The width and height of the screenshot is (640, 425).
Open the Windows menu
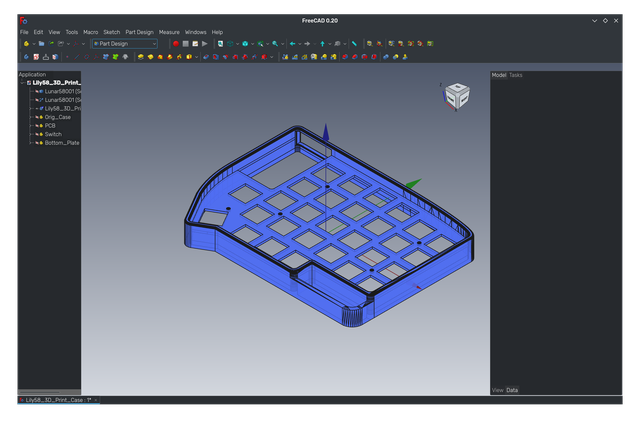click(196, 32)
